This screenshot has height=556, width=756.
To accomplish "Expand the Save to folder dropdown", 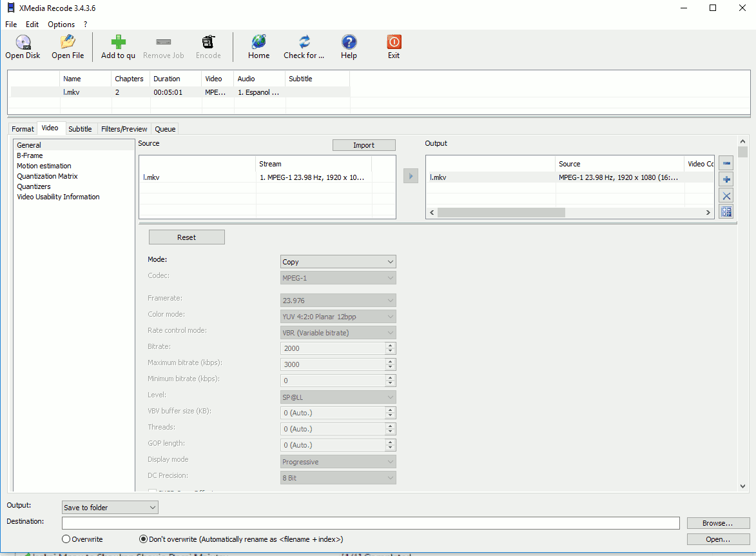I will point(110,508).
